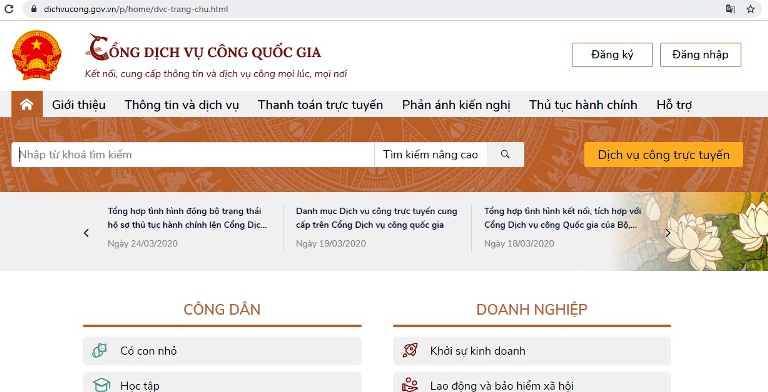The width and height of the screenshot is (768, 392).
Task: Click the 'Đăng ký' button
Action: click(x=612, y=54)
